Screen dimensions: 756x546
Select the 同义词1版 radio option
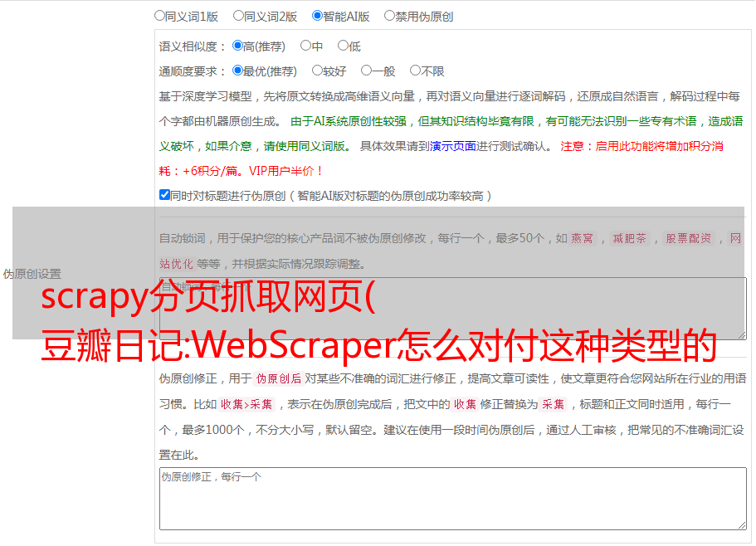[x=159, y=16]
